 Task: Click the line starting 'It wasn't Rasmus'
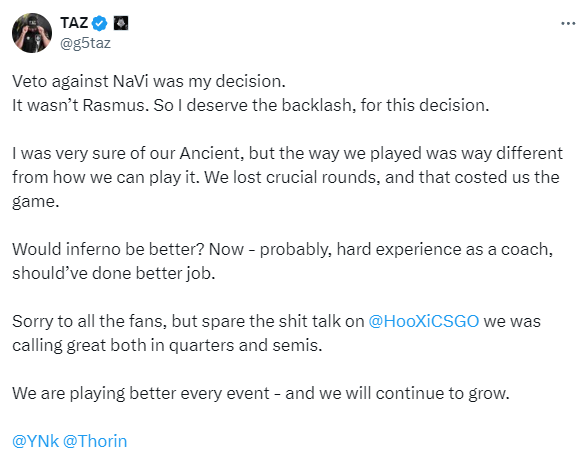pyautogui.click(x=250, y=105)
